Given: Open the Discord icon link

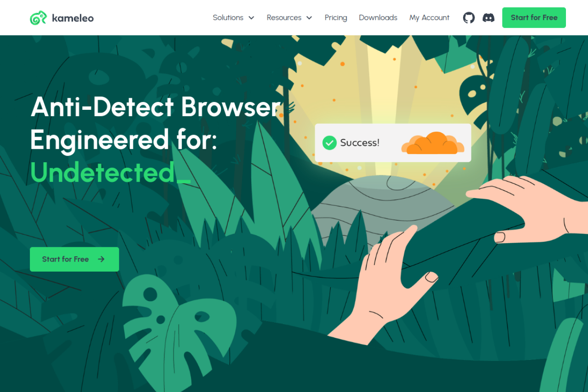Looking at the screenshot, I should 488,18.
